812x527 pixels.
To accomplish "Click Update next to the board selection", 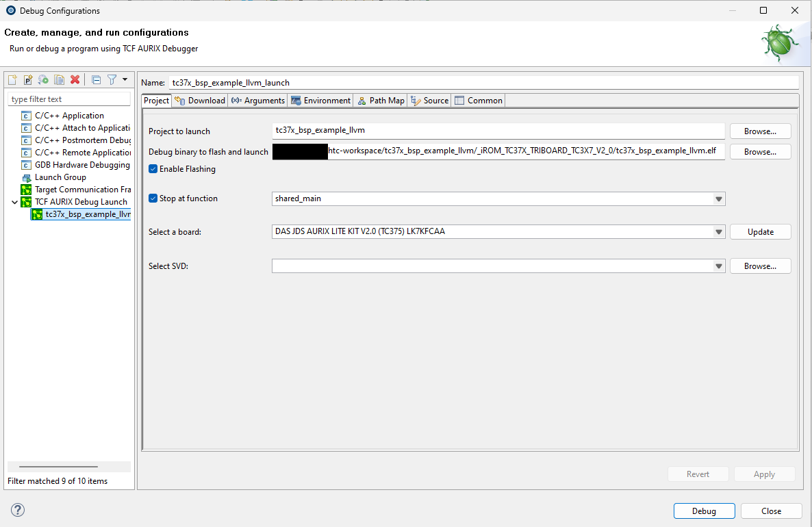I will click(x=760, y=231).
